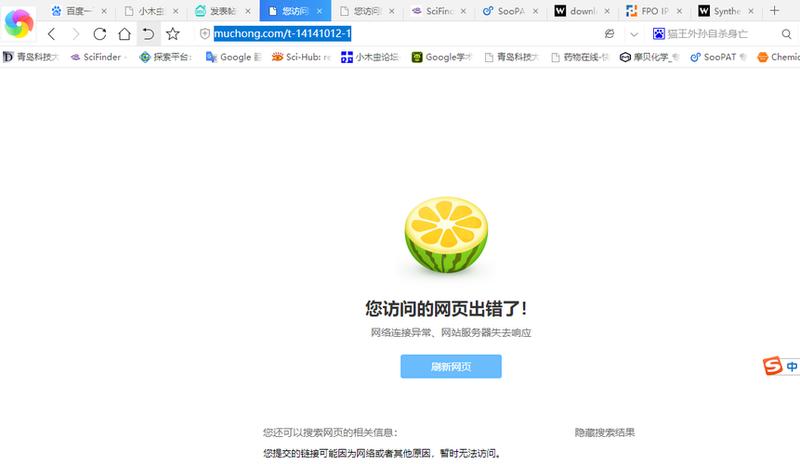The height and width of the screenshot is (464, 800).
Task: Open a new tab with plus button
Action: click(x=774, y=11)
